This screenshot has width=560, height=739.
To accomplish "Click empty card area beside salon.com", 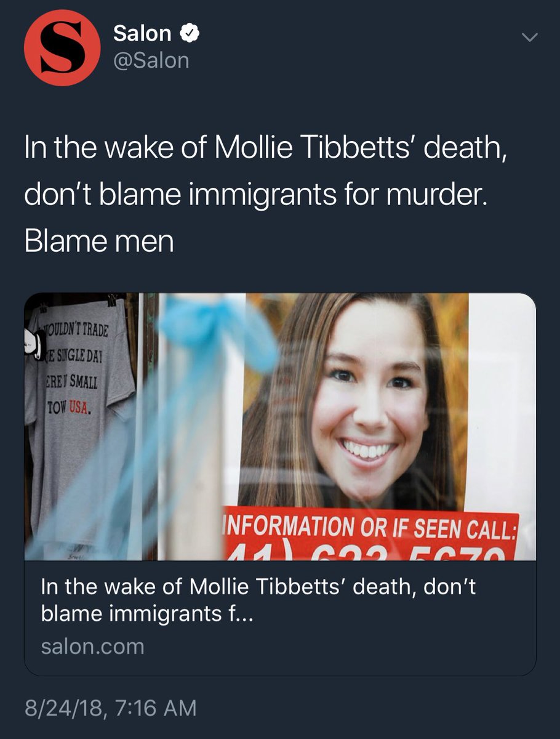I will click(338, 648).
